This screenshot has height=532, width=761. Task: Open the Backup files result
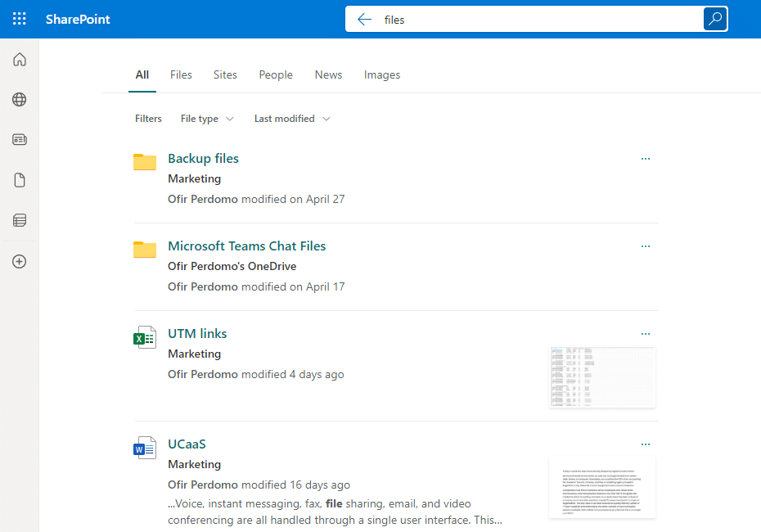204,158
